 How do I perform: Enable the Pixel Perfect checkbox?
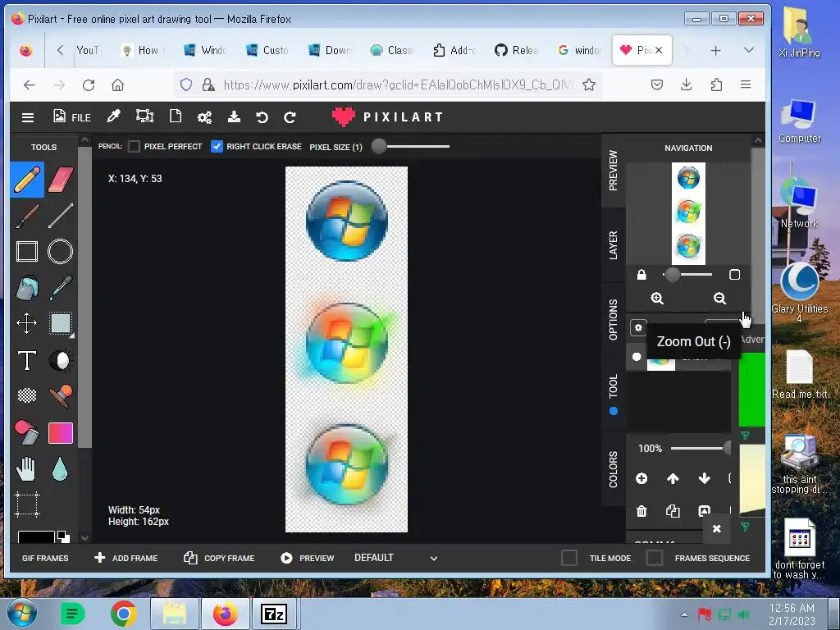134,146
